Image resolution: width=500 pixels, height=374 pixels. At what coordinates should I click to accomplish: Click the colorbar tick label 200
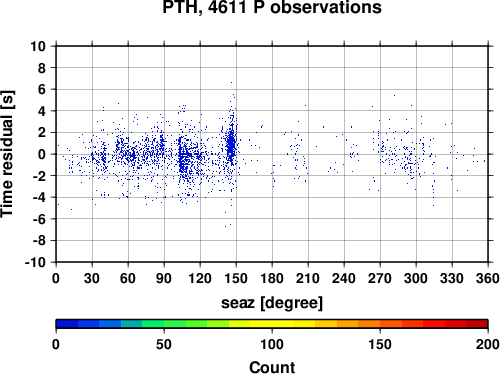(x=488, y=344)
